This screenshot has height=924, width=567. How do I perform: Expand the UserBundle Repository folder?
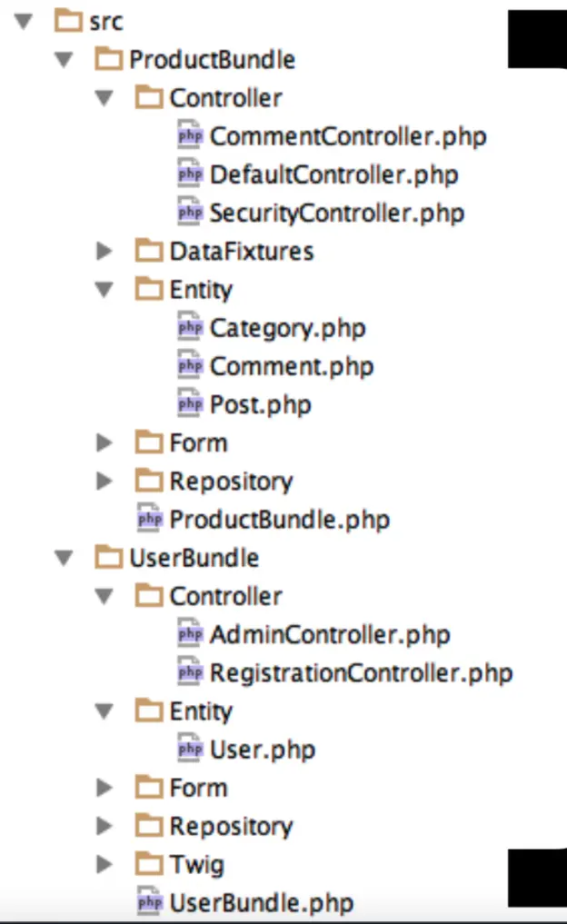[x=104, y=826]
